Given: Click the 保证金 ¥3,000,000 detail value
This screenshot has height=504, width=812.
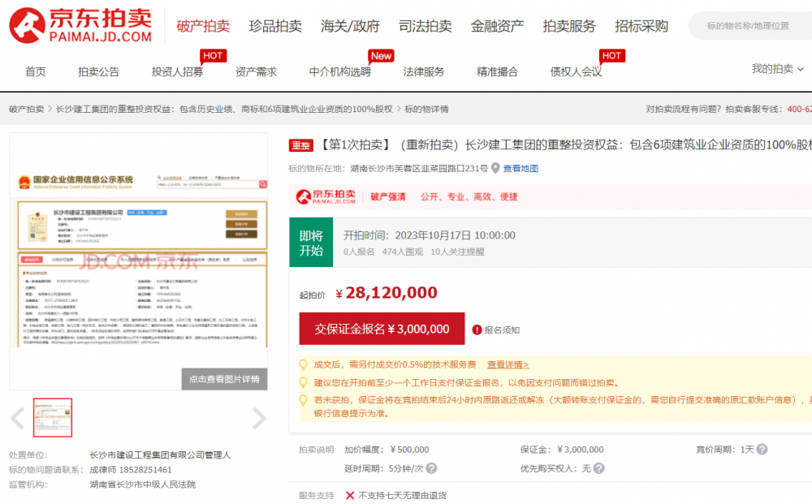Looking at the screenshot, I should (x=581, y=450).
